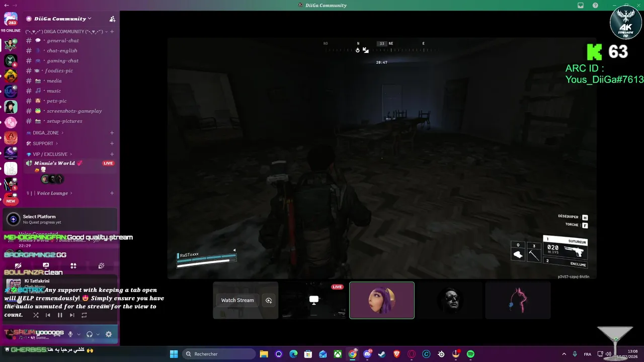This screenshot has height=362, width=644.
Task: Skip to next track in Spotify player
Action: point(72,315)
